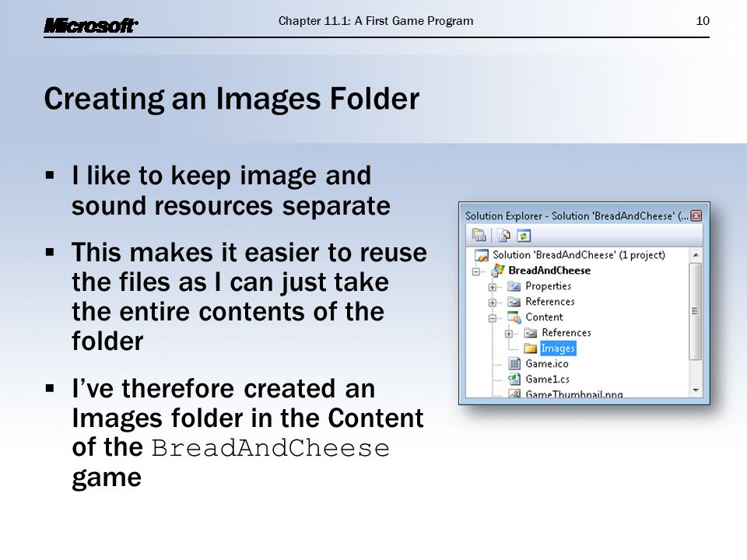Click the BreadAndCheese project icon

coord(498,271)
